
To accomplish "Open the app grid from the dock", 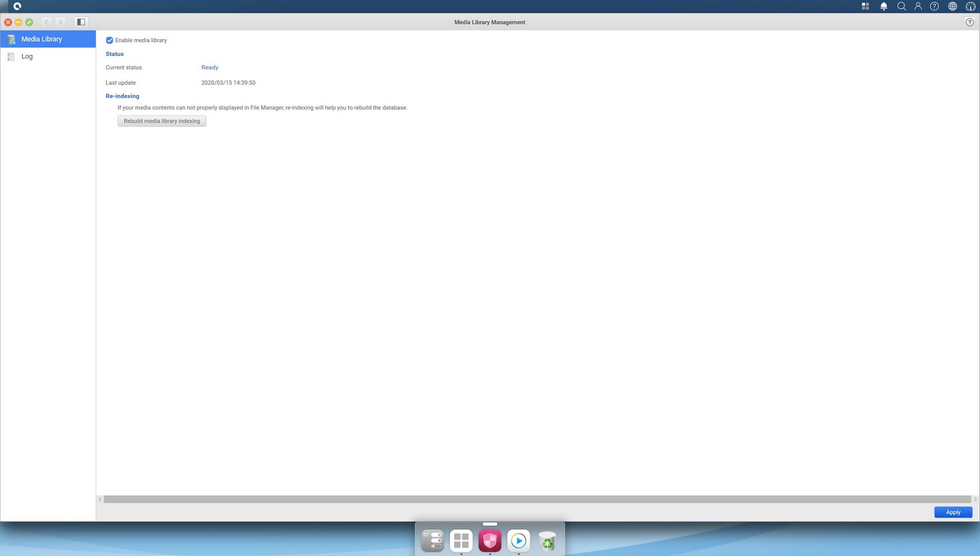I will pyautogui.click(x=461, y=540).
